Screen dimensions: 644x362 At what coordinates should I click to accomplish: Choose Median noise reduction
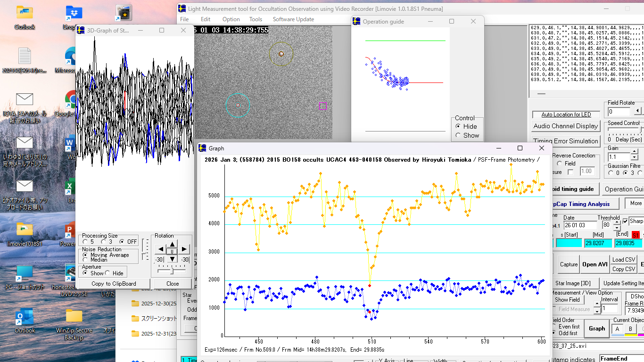85,260
